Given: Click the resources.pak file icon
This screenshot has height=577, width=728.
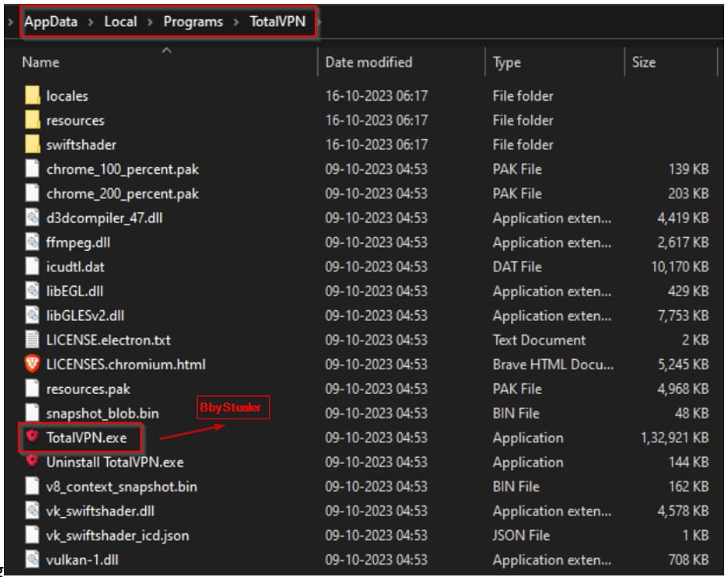Looking at the screenshot, I should coord(32,389).
